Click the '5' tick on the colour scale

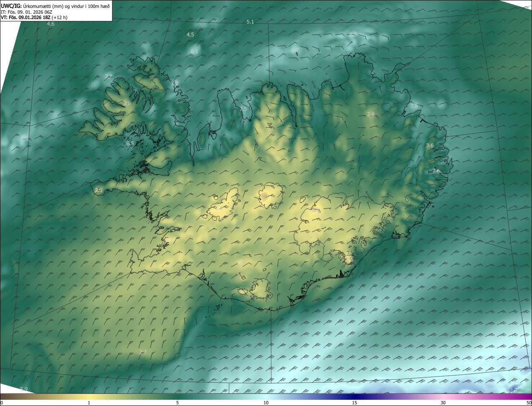(177, 403)
